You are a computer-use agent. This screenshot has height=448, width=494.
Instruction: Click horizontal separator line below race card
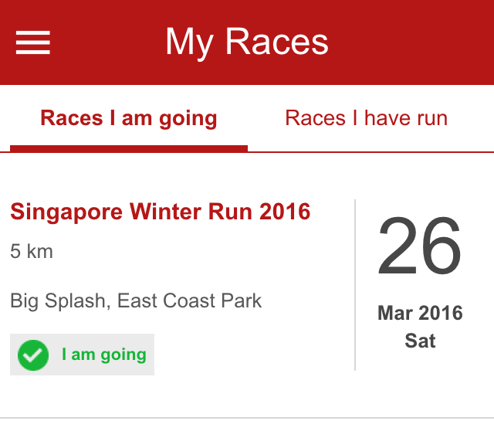247,418
